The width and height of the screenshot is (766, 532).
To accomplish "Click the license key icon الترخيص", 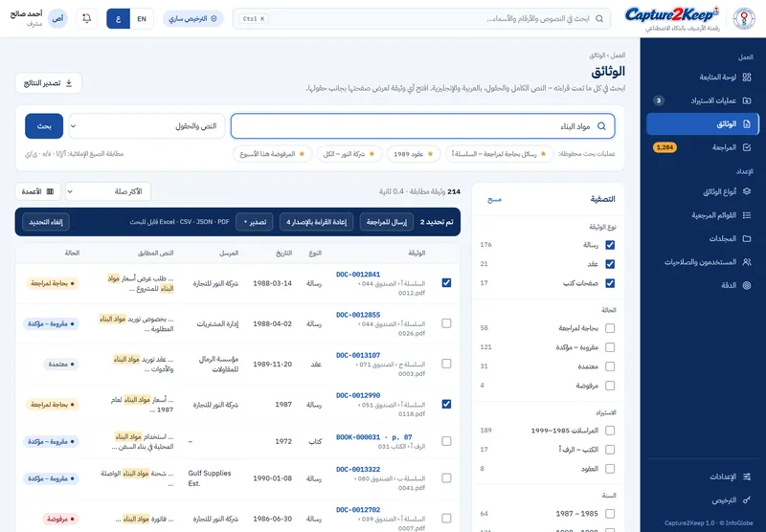I will pos(747,500).
